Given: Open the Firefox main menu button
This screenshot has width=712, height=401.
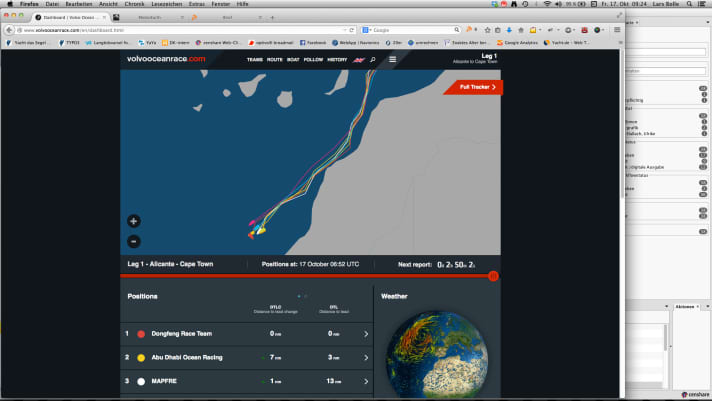Looking at the screenshot, I should tap(617, 30).
